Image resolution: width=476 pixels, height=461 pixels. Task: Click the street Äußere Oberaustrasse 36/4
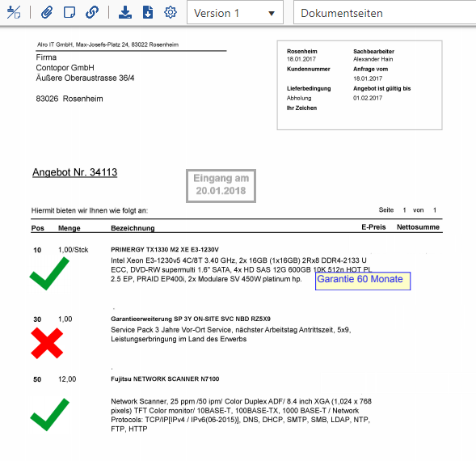(85, 78)
